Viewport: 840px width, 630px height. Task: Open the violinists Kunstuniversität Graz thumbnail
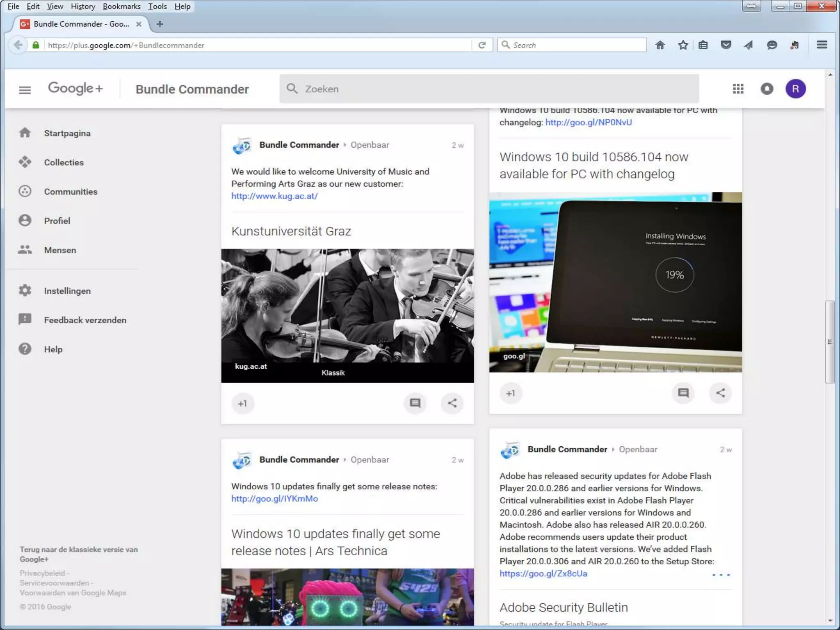[347, 315]
